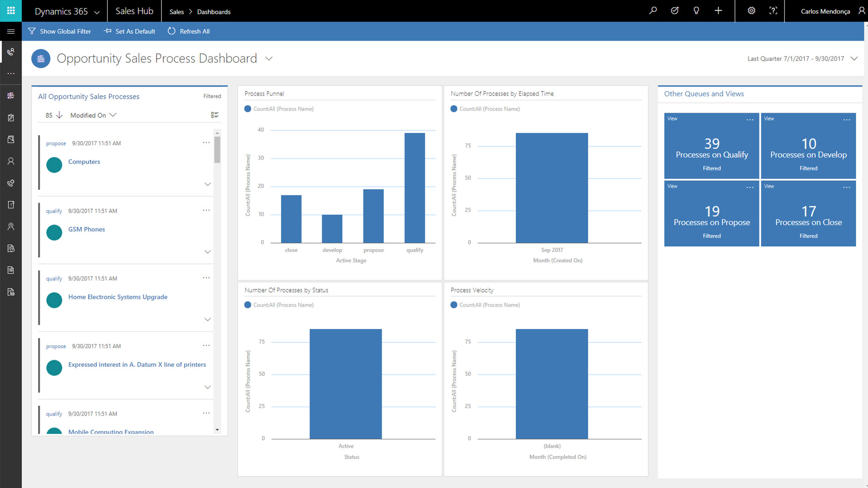Image resolution: width=868 pixels, height=488 pixels.
Task: Open global search with the magnifier icon
Action: click(653, 11)
